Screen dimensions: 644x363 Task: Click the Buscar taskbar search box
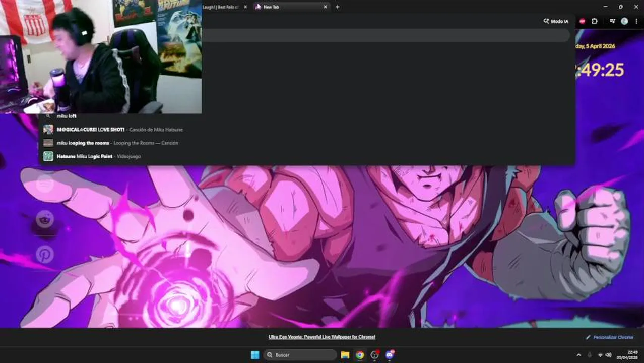tap(300, 355)
